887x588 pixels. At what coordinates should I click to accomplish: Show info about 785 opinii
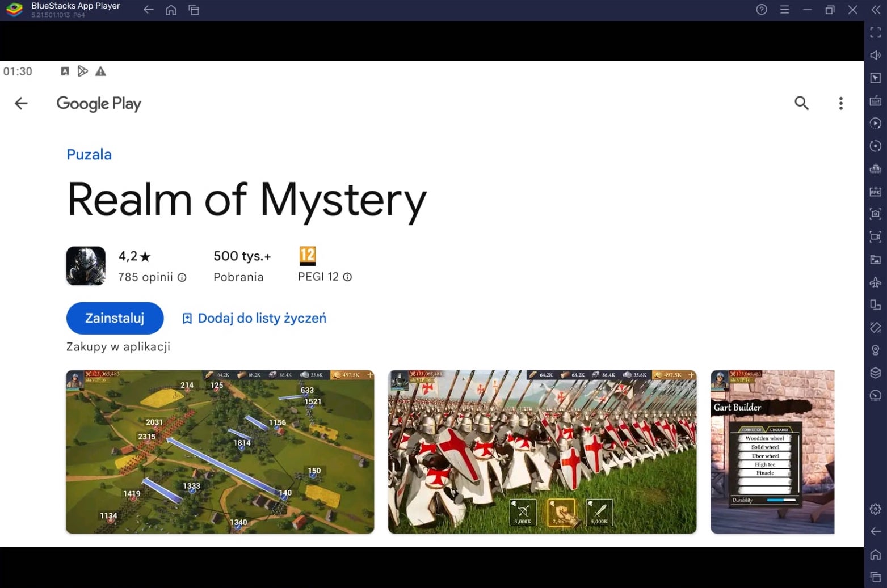pyautogui.click(x=182, y=277)
